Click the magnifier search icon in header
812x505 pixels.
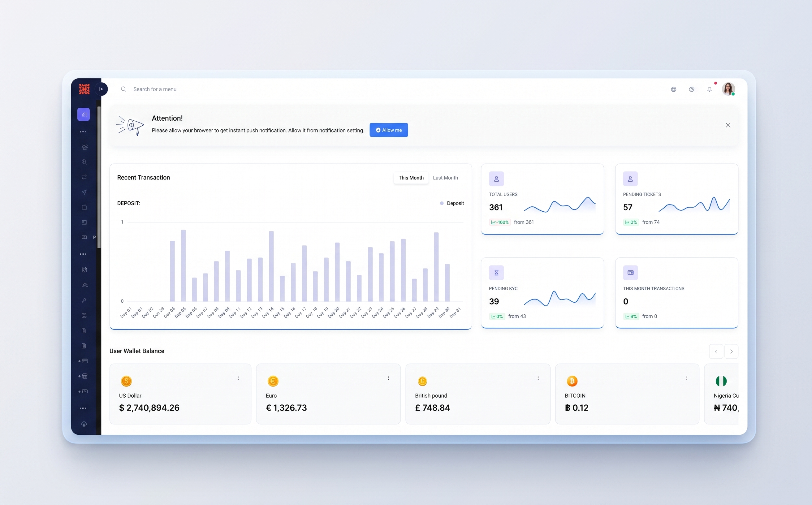(x=123, y=89)
